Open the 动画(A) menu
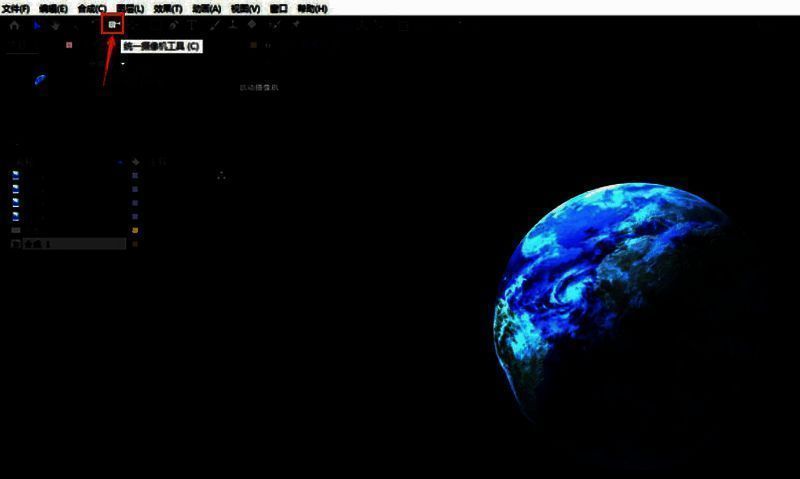800x479 pixels. (207, 8)
